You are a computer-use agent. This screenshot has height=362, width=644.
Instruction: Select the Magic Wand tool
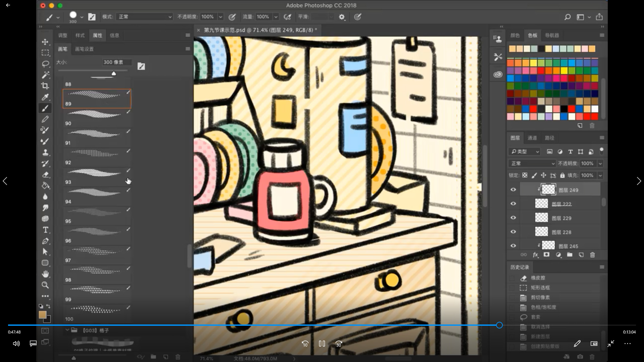(45, 75)
